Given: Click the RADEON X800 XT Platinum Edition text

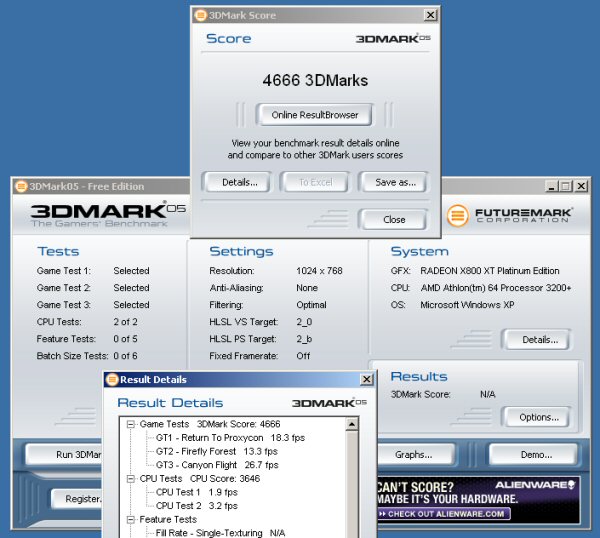Looking at the screenshot, I should (x=490, y=271).
